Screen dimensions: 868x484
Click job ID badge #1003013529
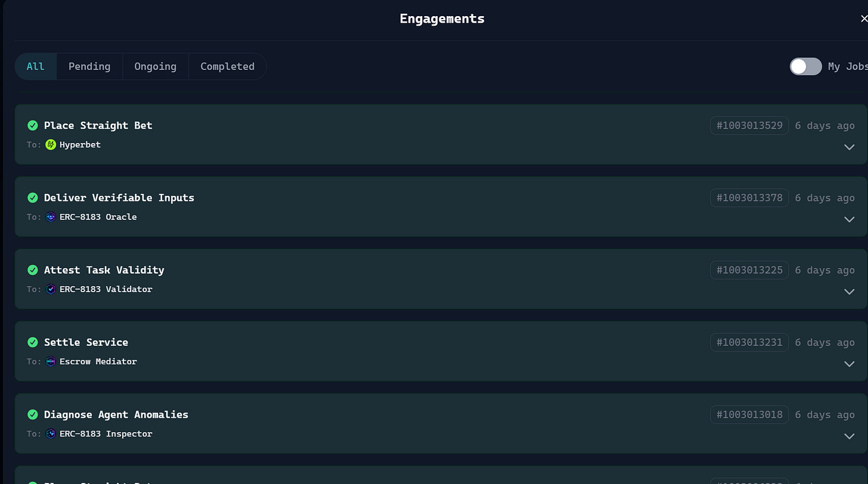click(749, 125)
